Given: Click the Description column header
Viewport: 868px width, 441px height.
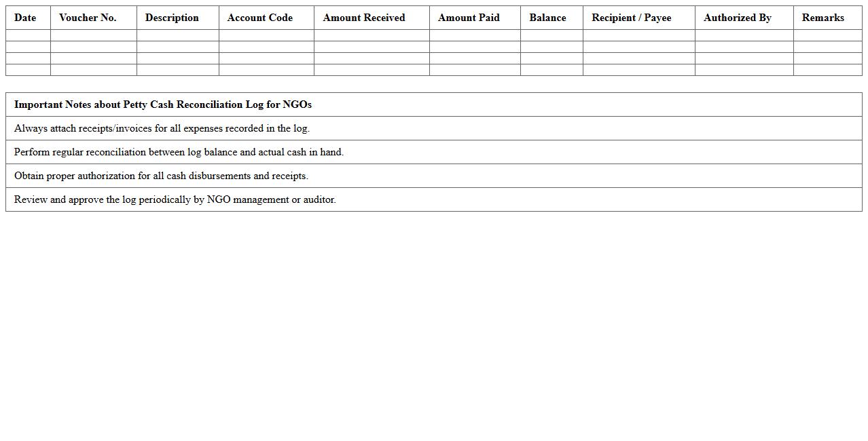Looking at the screenshot, I should pyautogui.click(x=172, y=18).
